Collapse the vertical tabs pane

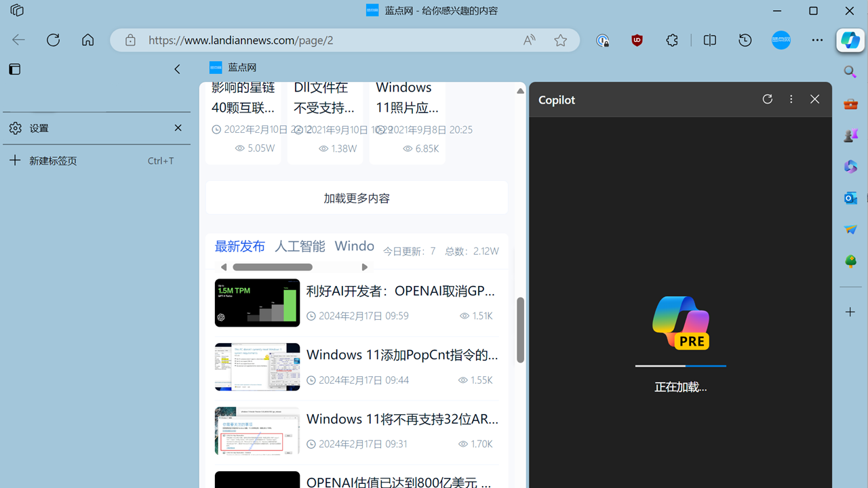point(177,69)
